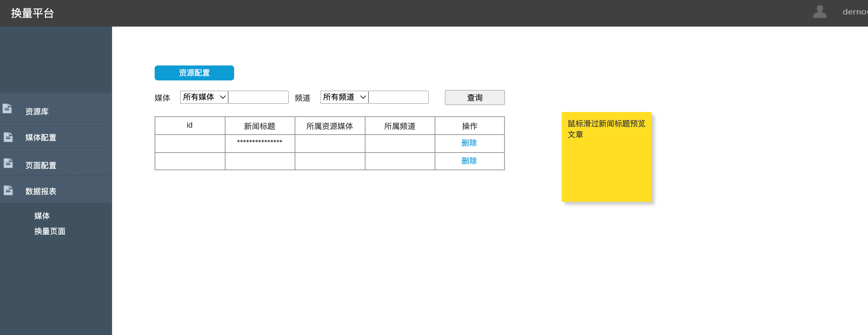Open the 页面配置 sidebar menu
868x335 pixels.
[56, 163]
